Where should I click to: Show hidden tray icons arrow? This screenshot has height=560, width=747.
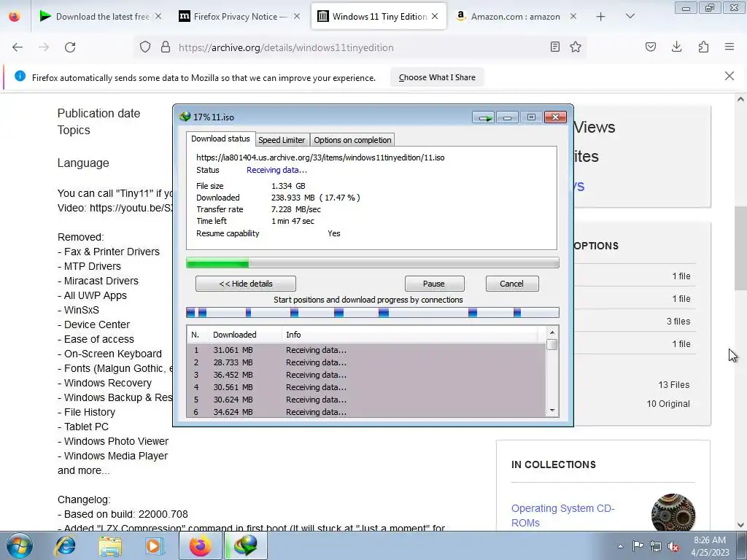tap(620, 546)
